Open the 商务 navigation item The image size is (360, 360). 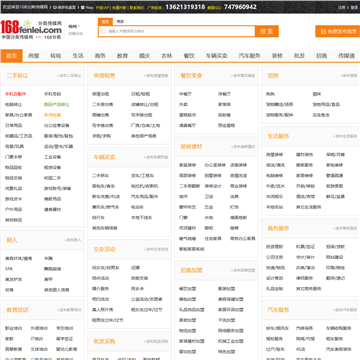[x=100, y=56]
